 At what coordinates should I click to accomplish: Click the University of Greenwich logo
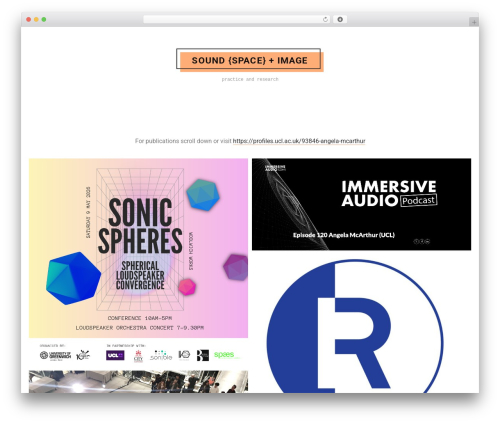[55, 355]
